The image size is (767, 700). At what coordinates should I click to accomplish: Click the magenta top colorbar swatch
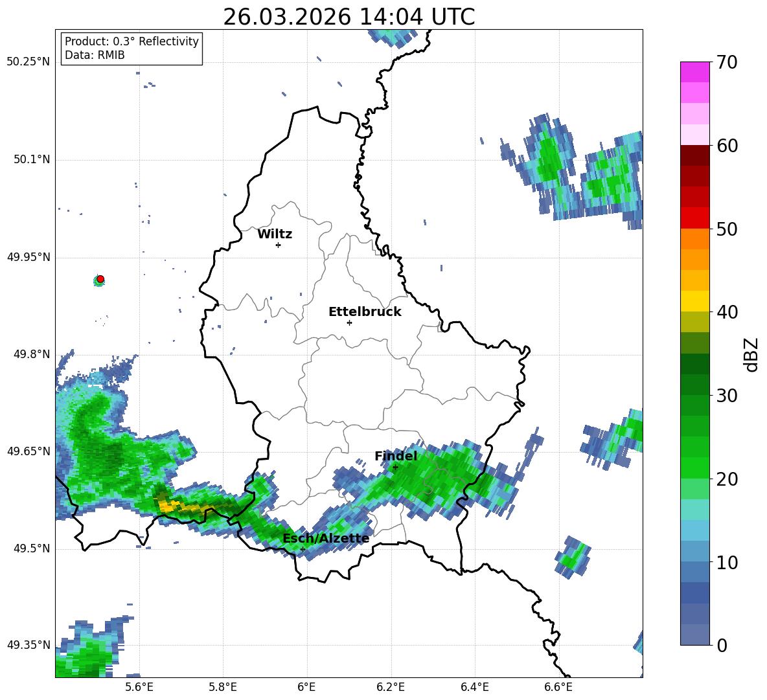(x=694, y=72)
